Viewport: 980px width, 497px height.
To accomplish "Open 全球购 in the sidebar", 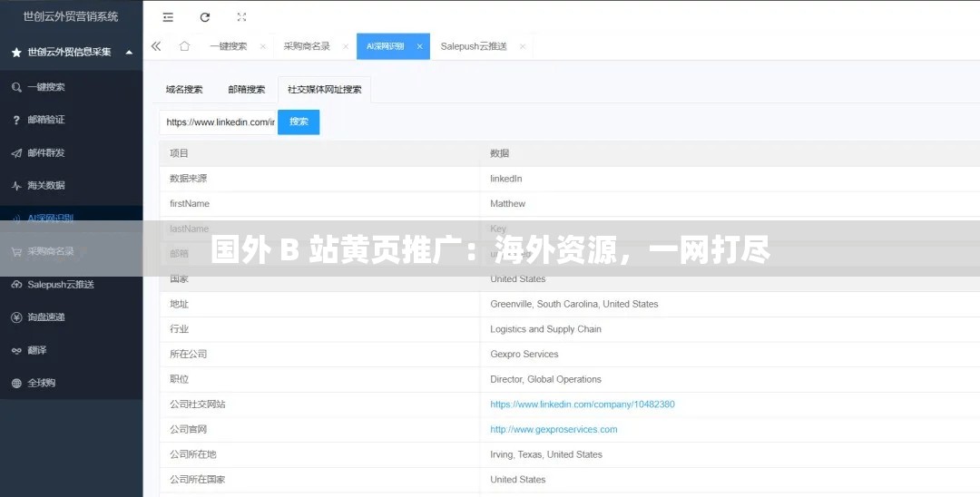I will tap(41, 383).
